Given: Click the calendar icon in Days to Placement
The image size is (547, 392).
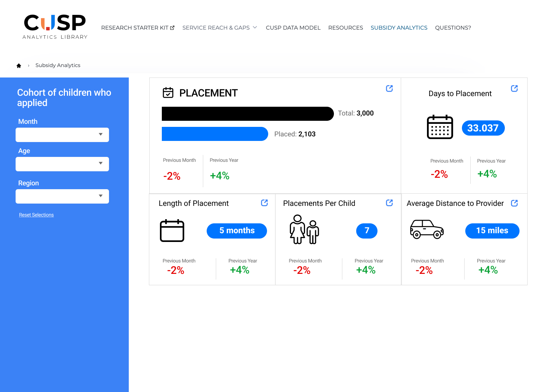Looking at the screenshot, I should pos(440,127).
